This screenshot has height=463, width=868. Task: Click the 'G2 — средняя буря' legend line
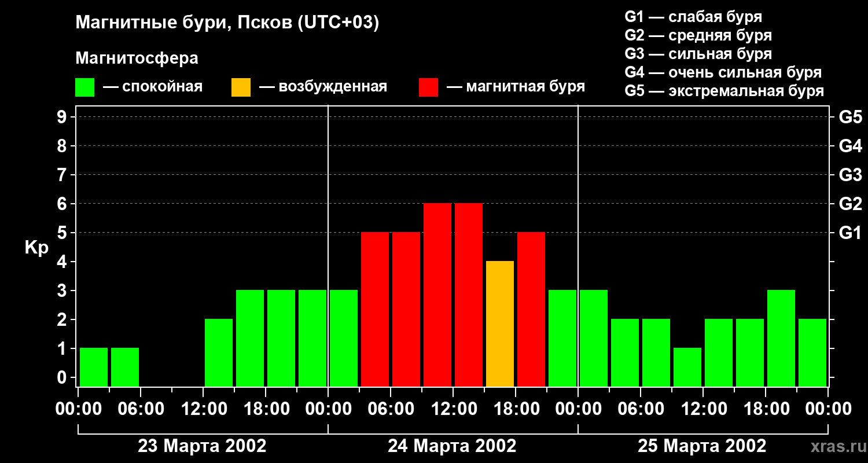(698, 35)
